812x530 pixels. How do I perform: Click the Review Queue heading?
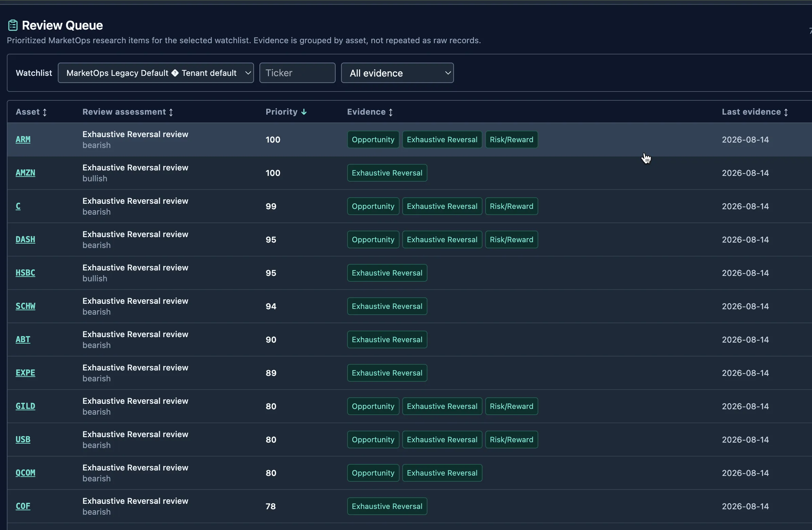coord(62,25)
